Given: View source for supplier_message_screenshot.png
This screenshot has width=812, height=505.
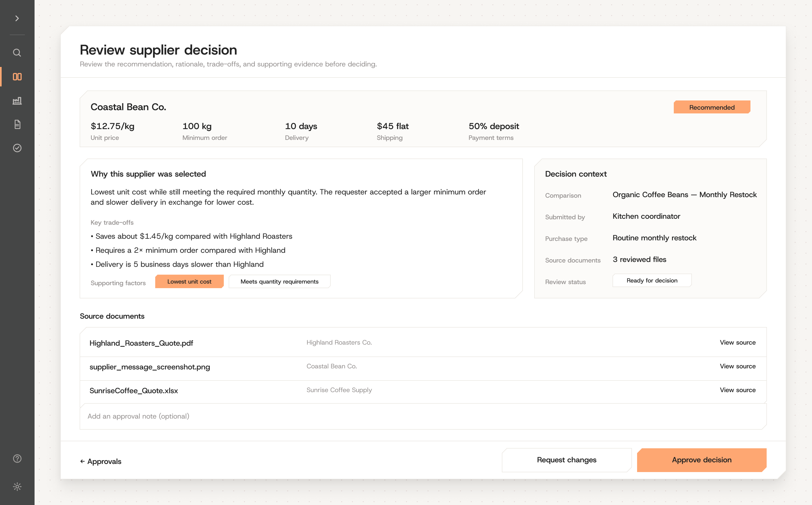Looking at the screenshot, I should (x=737, y=366).
